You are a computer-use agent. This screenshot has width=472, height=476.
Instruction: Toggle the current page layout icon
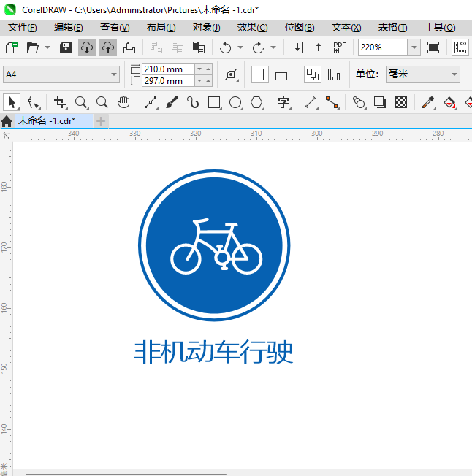point(334,74)
